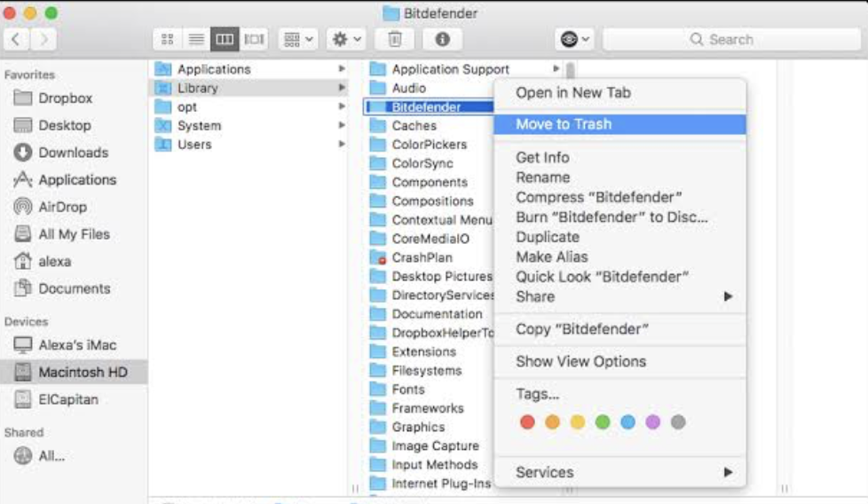Switch to icon view
Viewport: 868px width, 504px height.
(167, 39)
